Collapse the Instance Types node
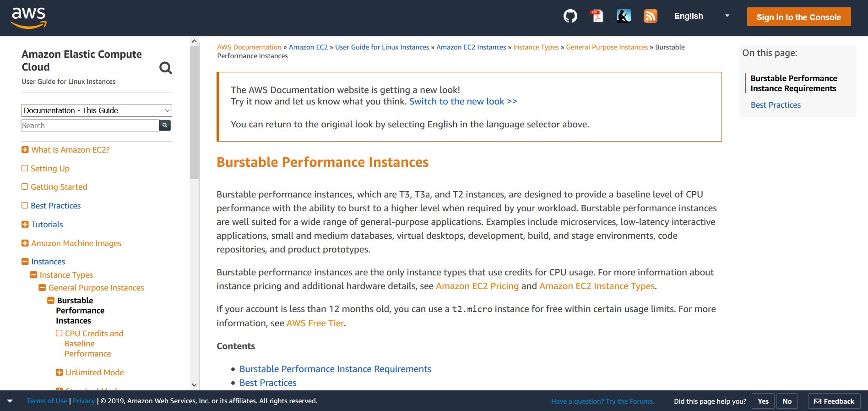 pos(33,275)
